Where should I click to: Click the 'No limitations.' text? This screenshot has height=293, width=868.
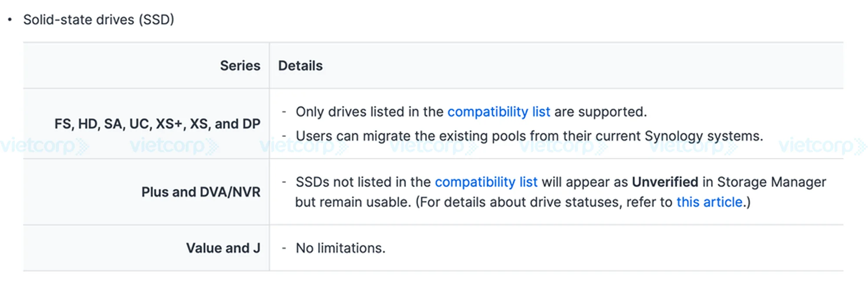click(x=340, y=248)
